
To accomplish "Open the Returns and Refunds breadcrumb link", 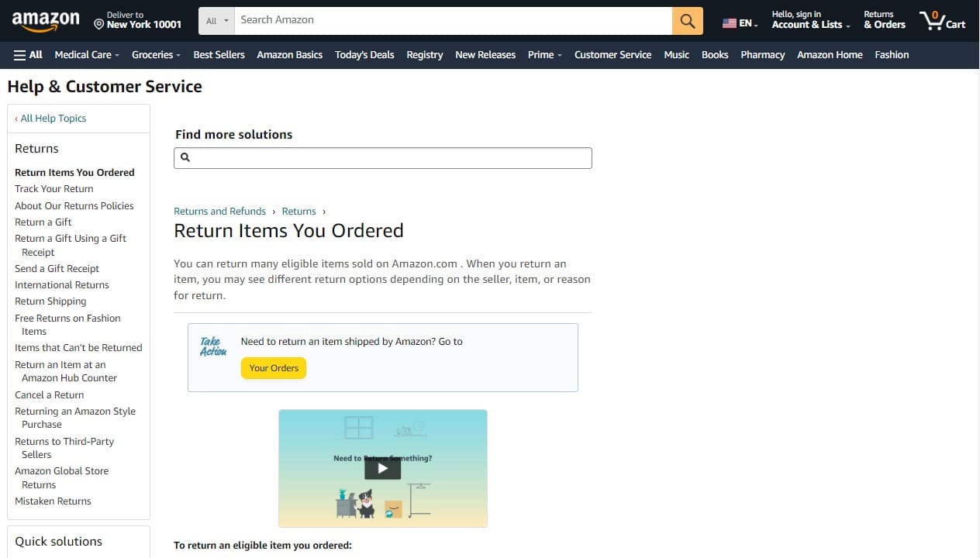I will (219, 211).
